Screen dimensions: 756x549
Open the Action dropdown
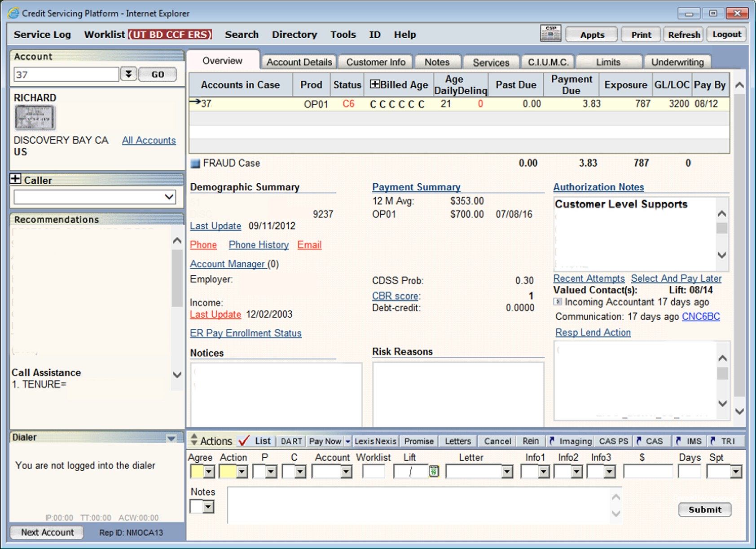[x=242, y=472]
